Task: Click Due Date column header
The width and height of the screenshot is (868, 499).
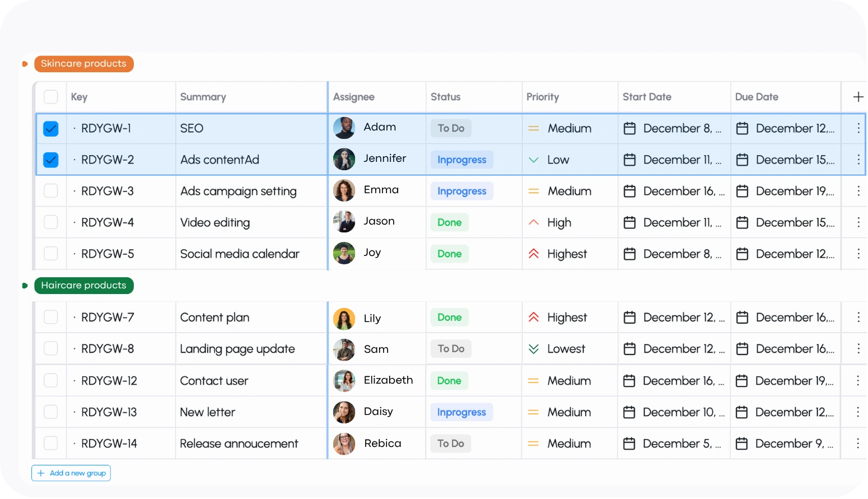Action: [757, 97]
